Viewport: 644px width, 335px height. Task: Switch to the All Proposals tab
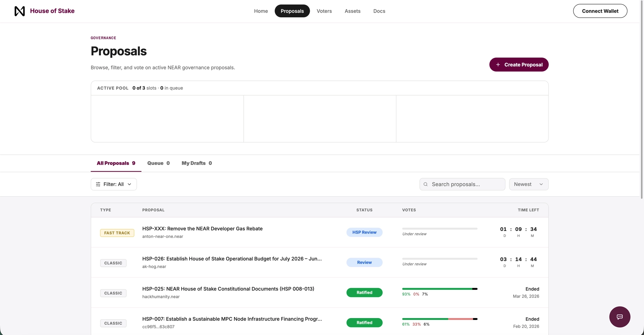(x=116, y=163)
